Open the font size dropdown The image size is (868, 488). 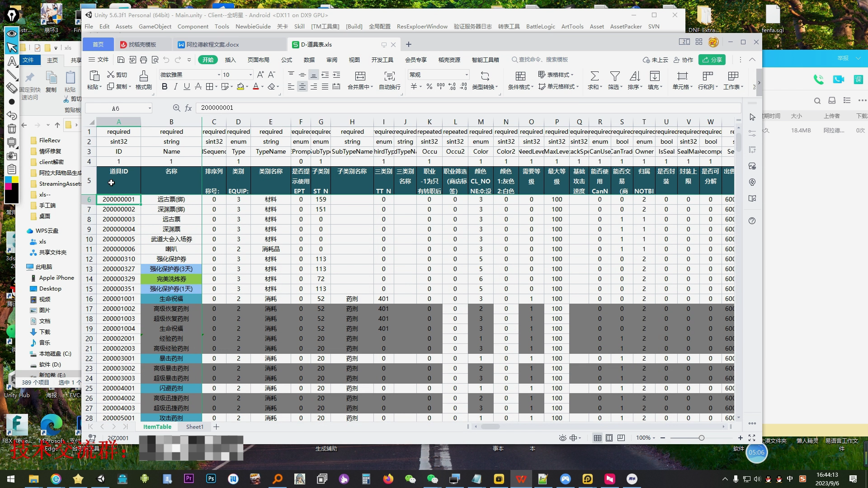(x=250, y=75)
